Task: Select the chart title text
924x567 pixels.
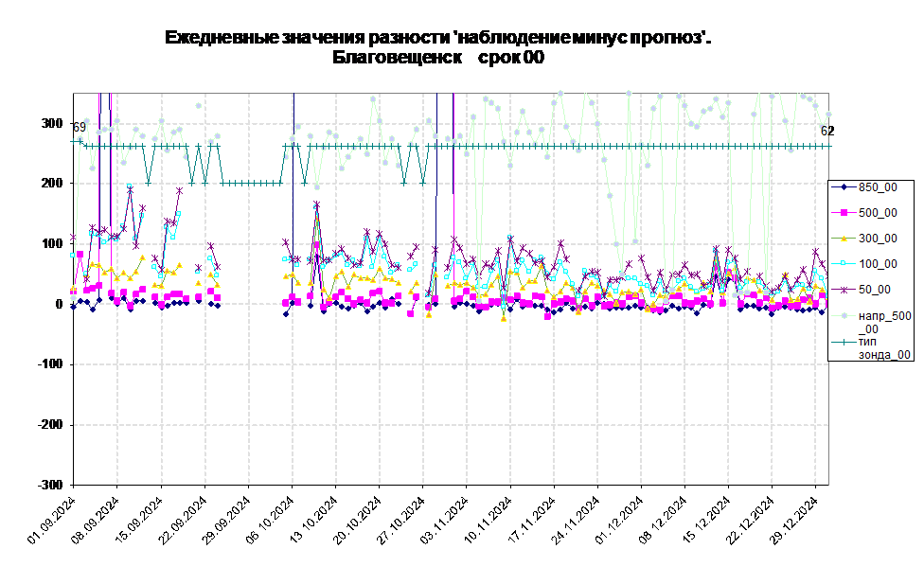Action: point(437,38)
